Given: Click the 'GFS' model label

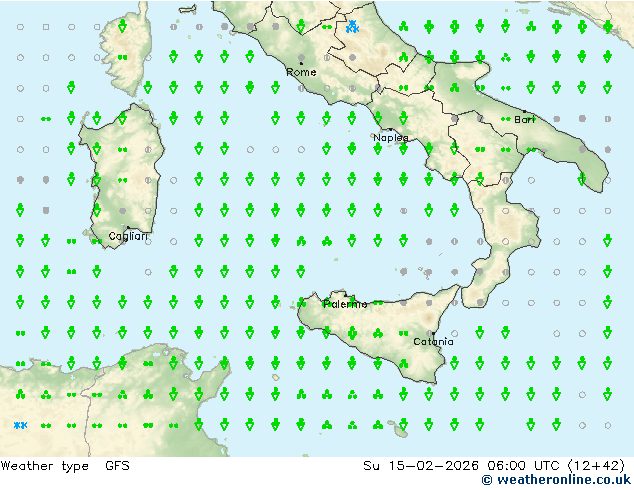Looking at the screenshot, I should click(117, 466).
